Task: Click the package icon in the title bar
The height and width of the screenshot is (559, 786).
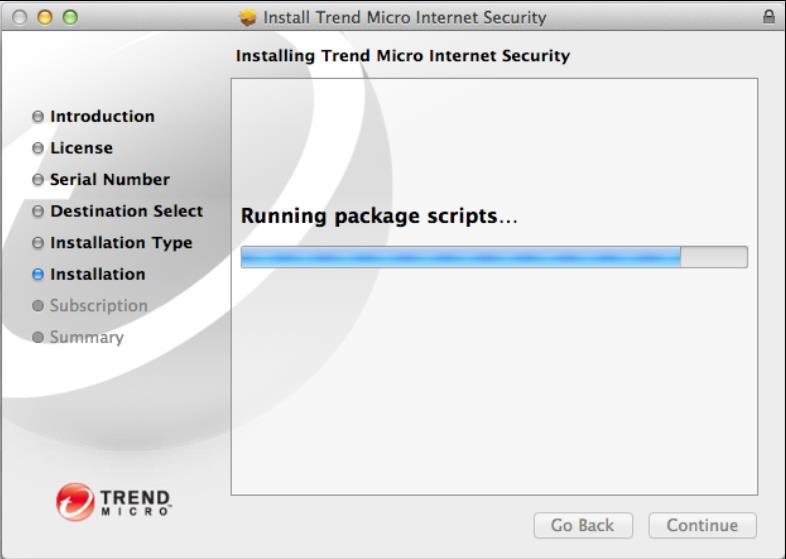Action: click(x=248, y=17)
